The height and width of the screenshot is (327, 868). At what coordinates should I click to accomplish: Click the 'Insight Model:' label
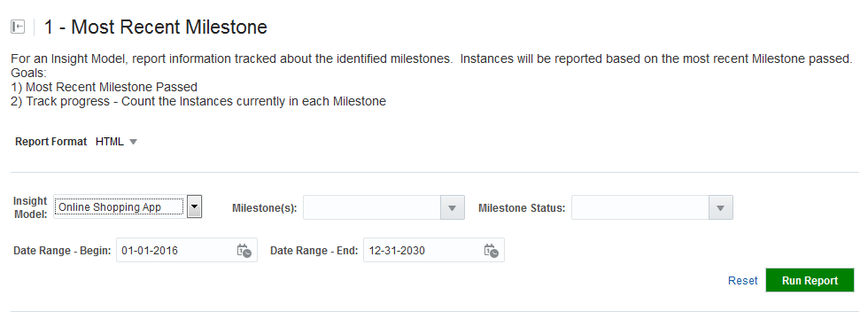pyautogui.click(x=30, y=208)
